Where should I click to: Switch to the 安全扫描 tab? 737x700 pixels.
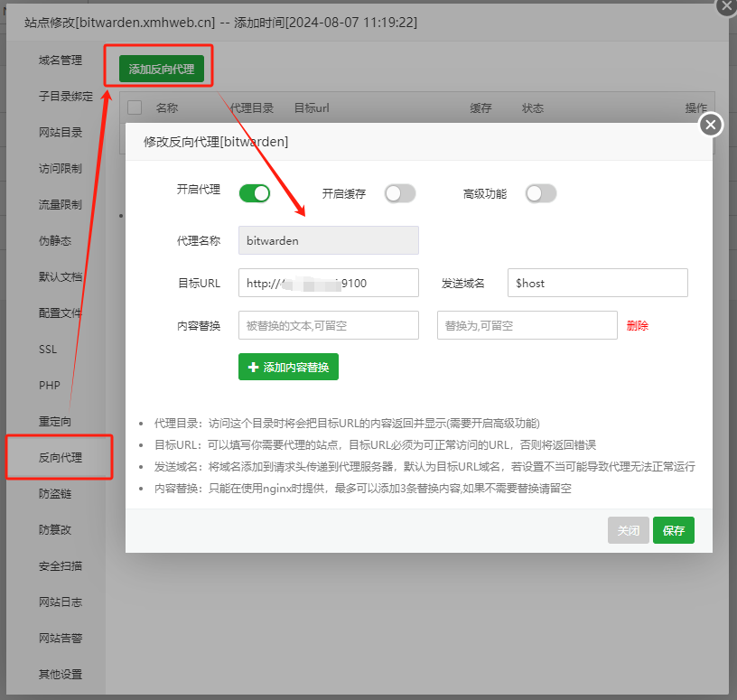pos(61,566)
